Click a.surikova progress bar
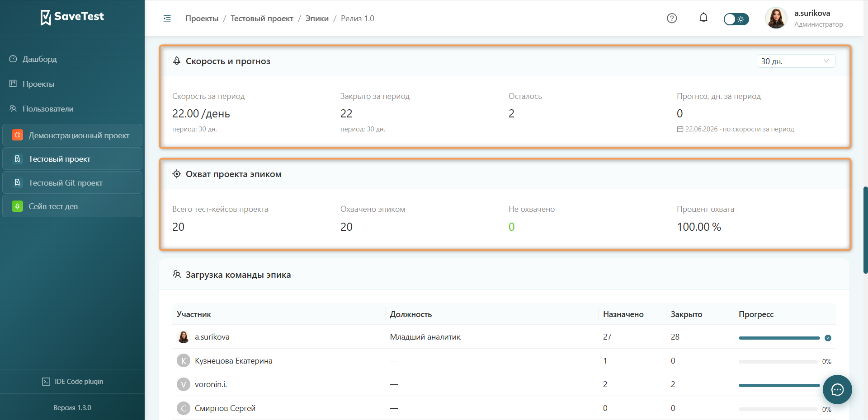 tap(779, 338)
